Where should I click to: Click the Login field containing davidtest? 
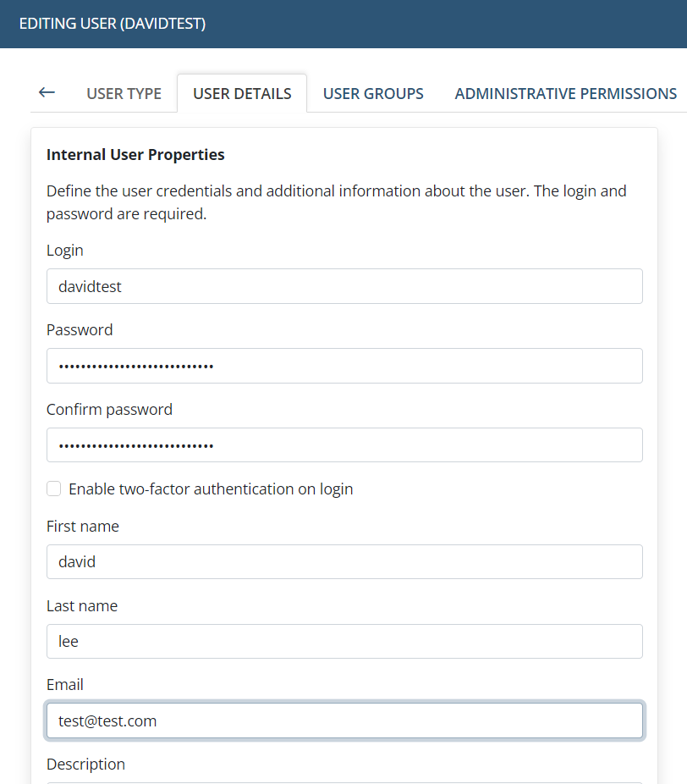tap(344, 286)
